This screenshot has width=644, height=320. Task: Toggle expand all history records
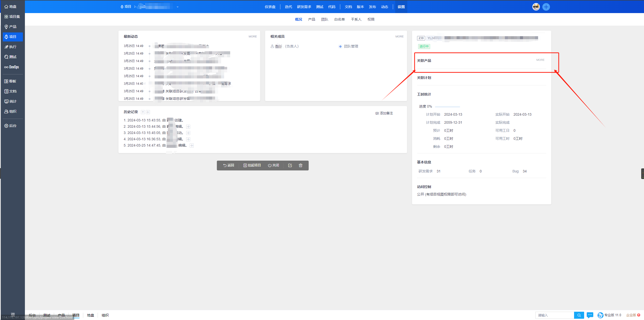click(x=148, y=112)
